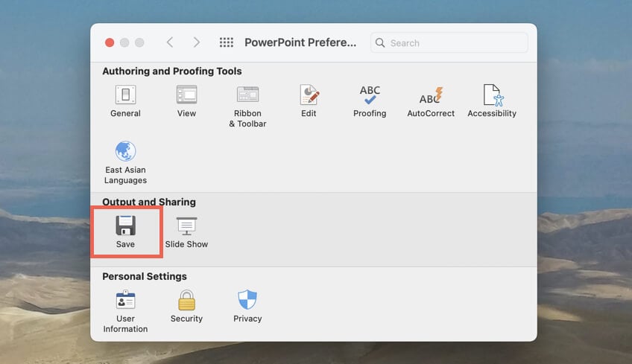This screenshot has width=632, height=364.
Task: Open Edit preferences
Action: click(309, 101)
